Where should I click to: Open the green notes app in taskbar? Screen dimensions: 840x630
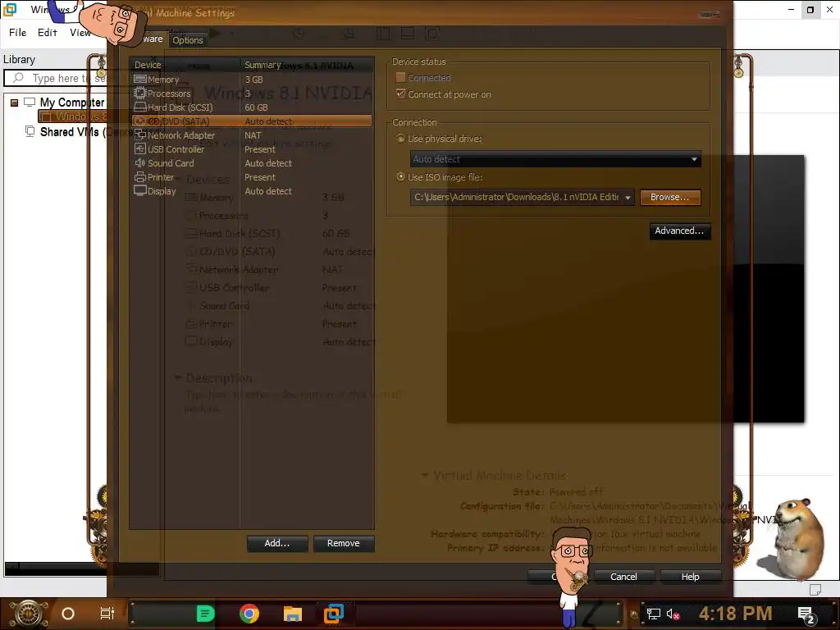[205, 614]
